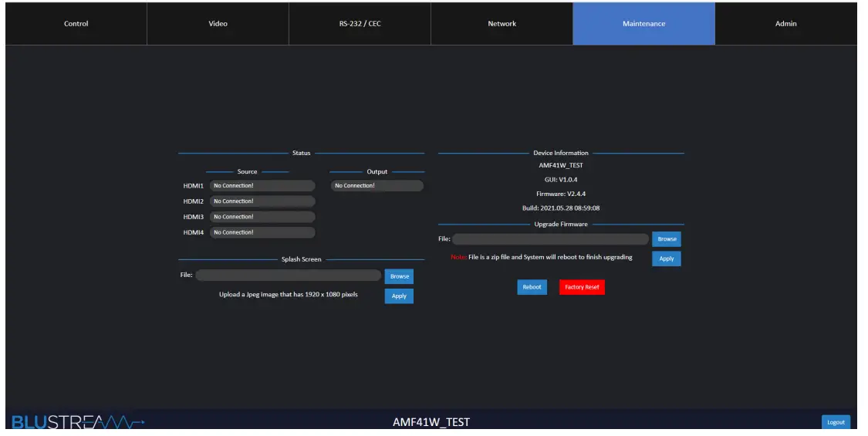Apply the firmware upgrade

tap(667, 259)
